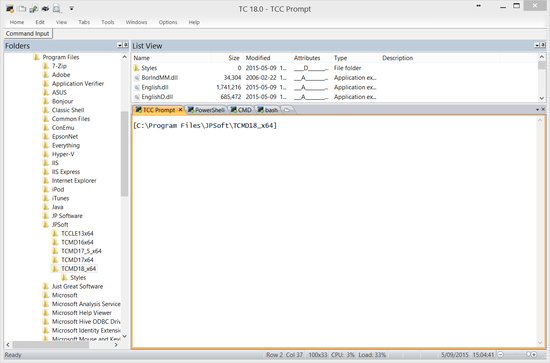Screen dimensions: 550x363
Task: Click the Command Input button
Action: point(28,34)
